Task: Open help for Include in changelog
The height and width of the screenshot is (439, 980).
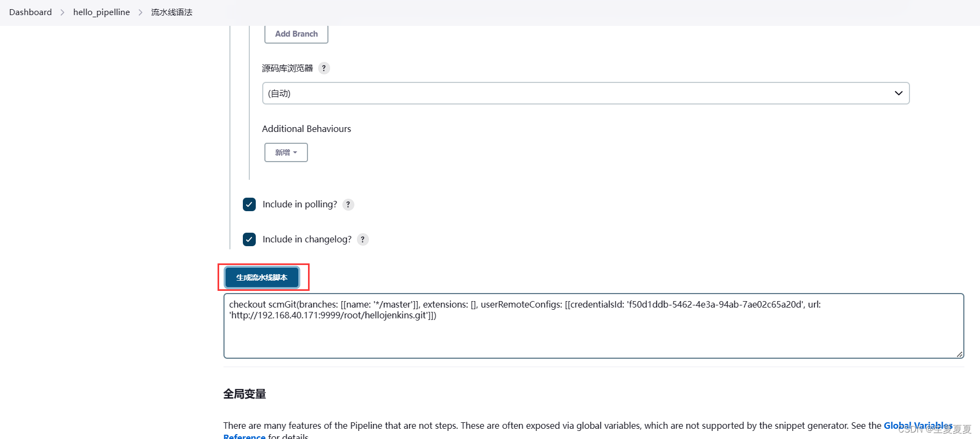Action: (363, 239)
